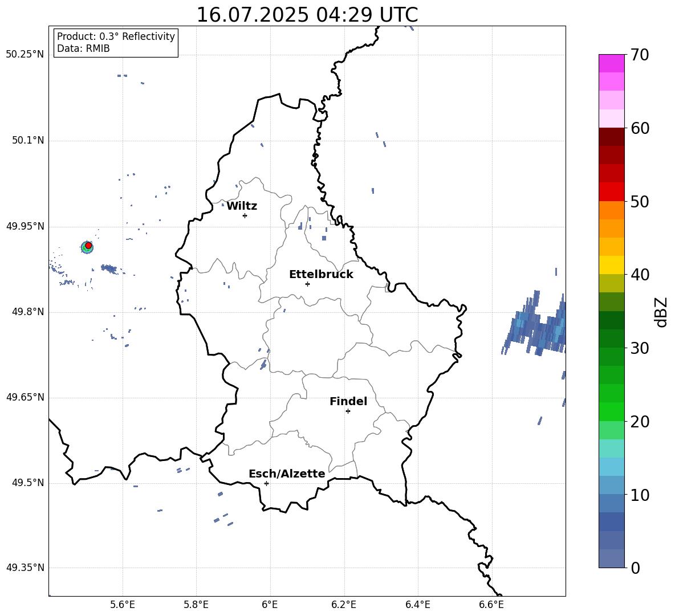Click the 'Data: RMIB' text
Screen dimensions: 675x616
click(83, 48)
